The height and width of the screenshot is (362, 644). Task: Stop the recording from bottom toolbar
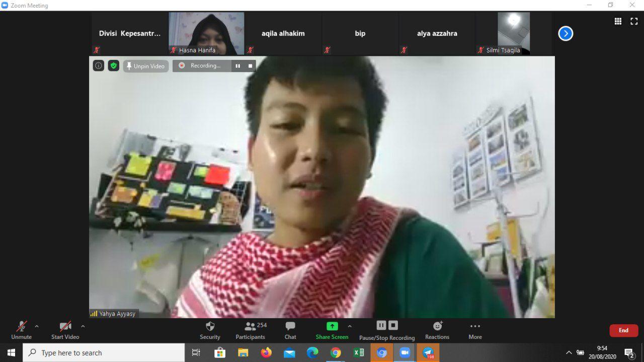point(393,325)
